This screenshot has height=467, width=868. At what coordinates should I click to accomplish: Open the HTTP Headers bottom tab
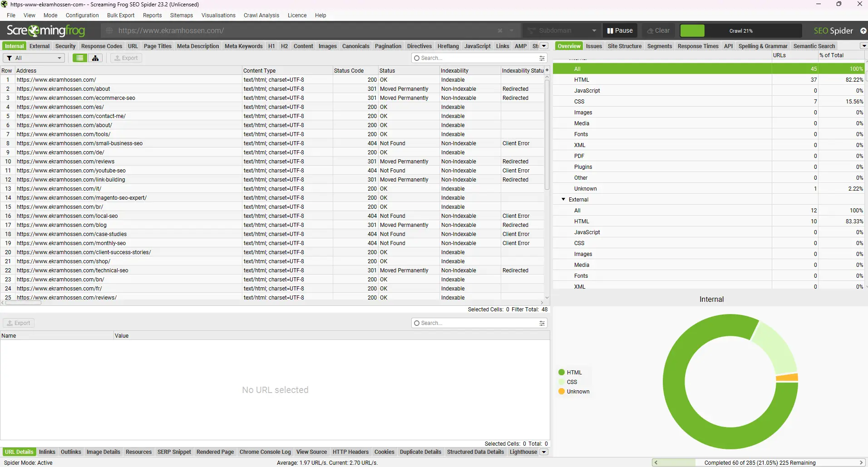350,452
